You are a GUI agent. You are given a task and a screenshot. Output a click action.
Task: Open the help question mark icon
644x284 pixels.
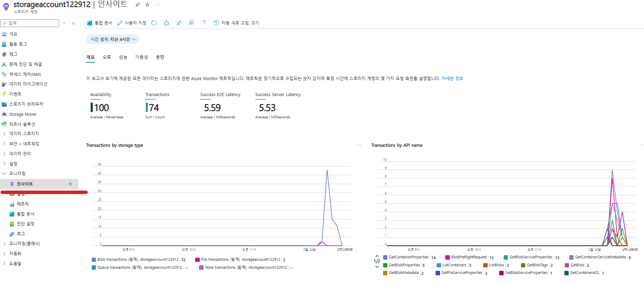204,23
